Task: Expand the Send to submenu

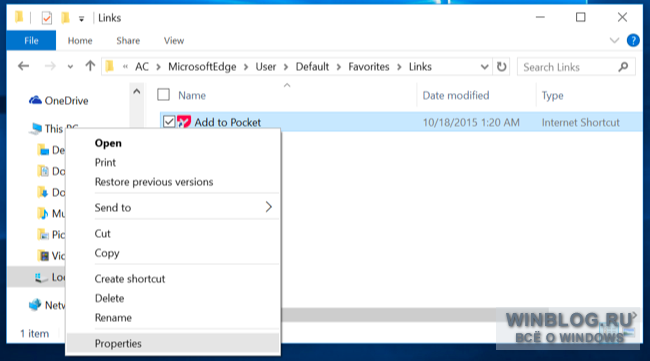Action: [x=173, y=207]
